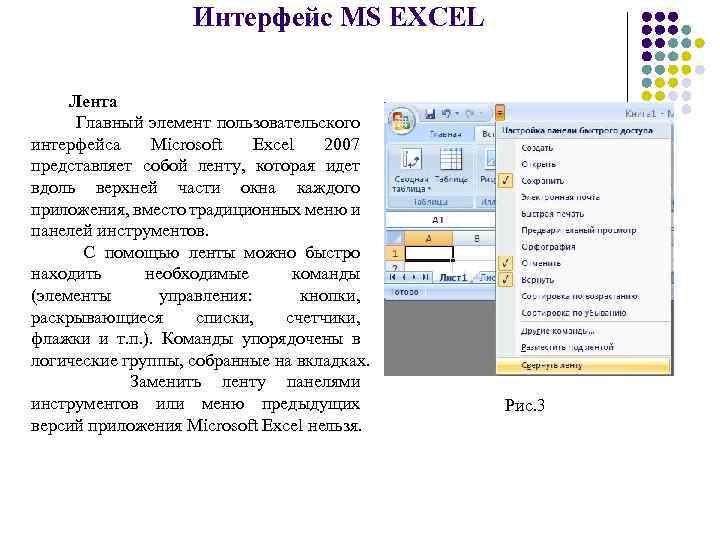This screenshot has width=720, height=540.
Task: Click the Рис.3 figure caption
Action: pyautogui.click(x=524, y=405)
